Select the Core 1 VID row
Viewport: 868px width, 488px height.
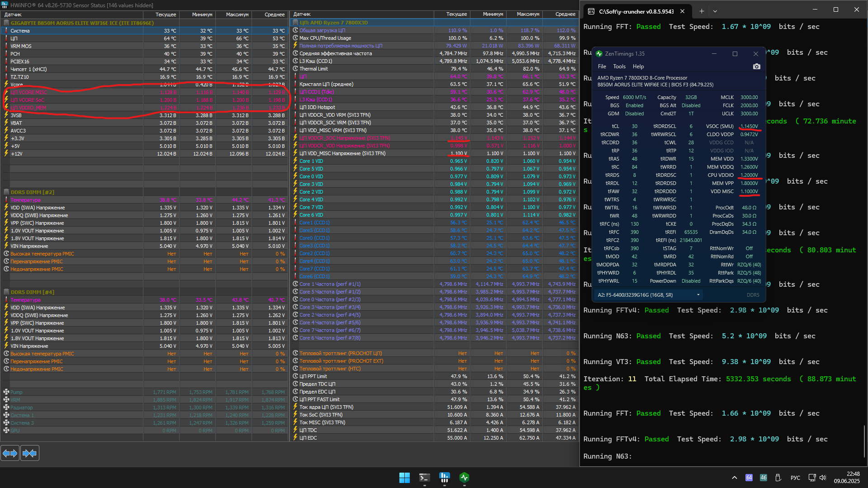click(434, 161)
